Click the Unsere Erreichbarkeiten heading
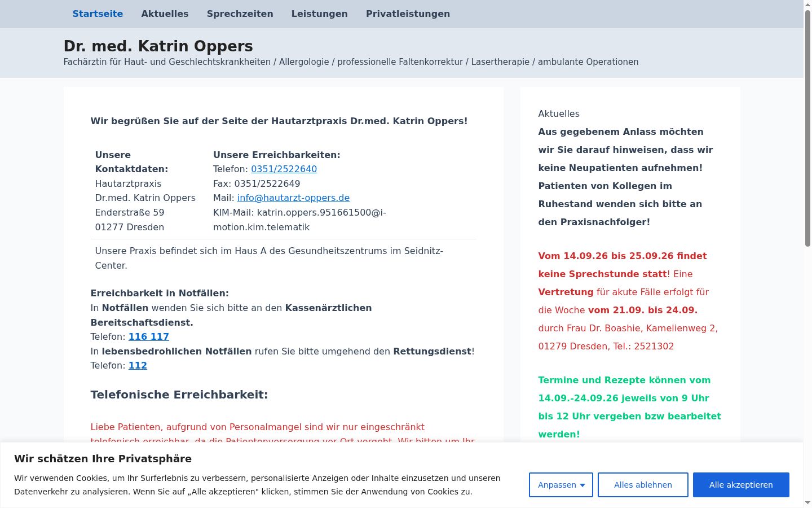This screenshot has height=508, width=812. click(x=277, y=155)
